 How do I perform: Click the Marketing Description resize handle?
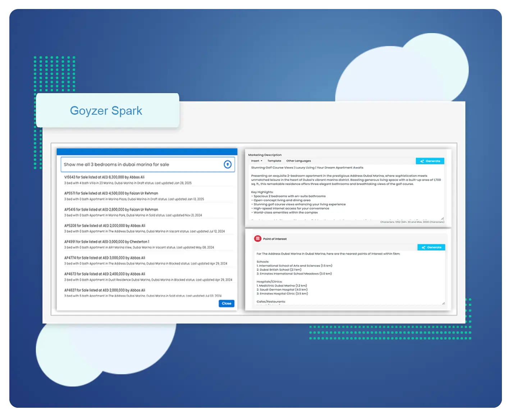point(443,218)
